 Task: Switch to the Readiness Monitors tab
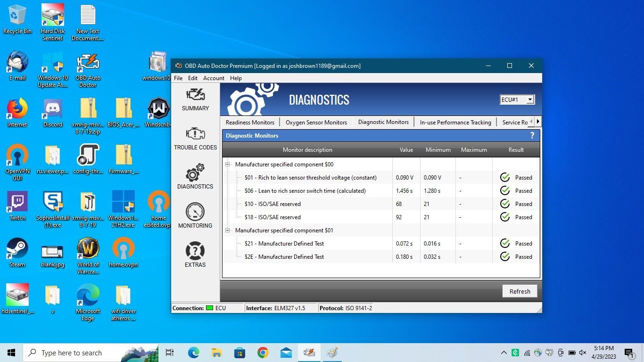point(250,122)
